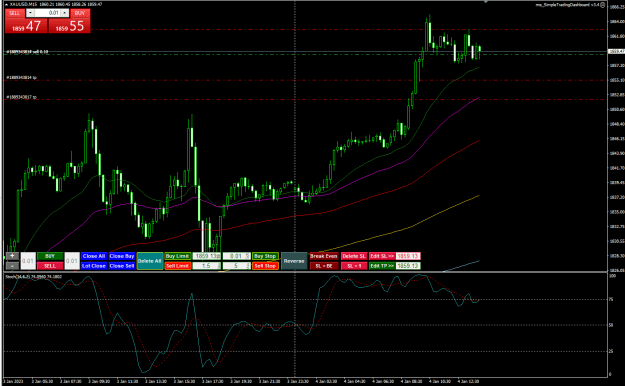Image resolution: width=625 pixels, height=386 pixels.
Task: Click the 0.01 field left of Buy Stop
Action: pyautogui.click(x=236, y=256)
